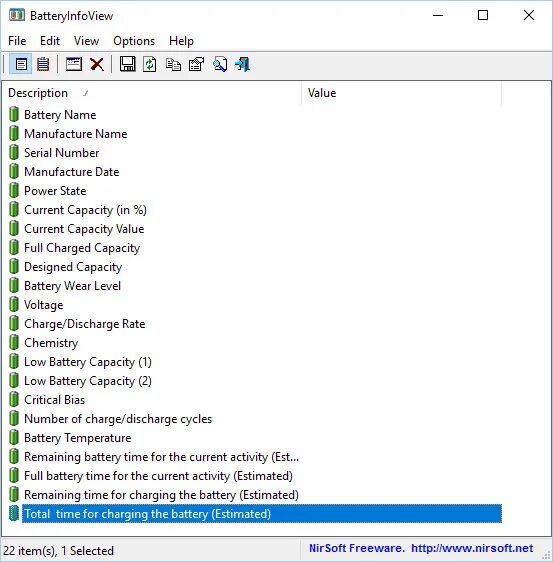Click battery icon beside Power State
The width and height of the screenshot is (553, 562).
pos(14,190)
